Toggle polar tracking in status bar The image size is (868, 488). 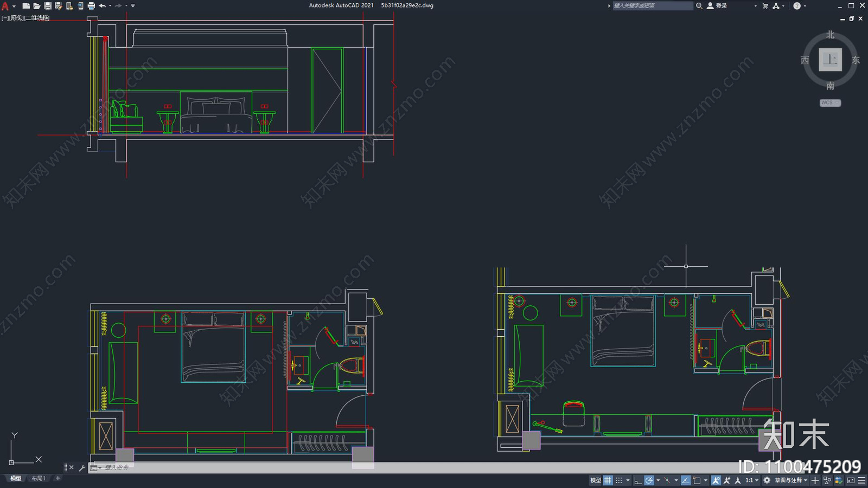[x=649, y=480]
